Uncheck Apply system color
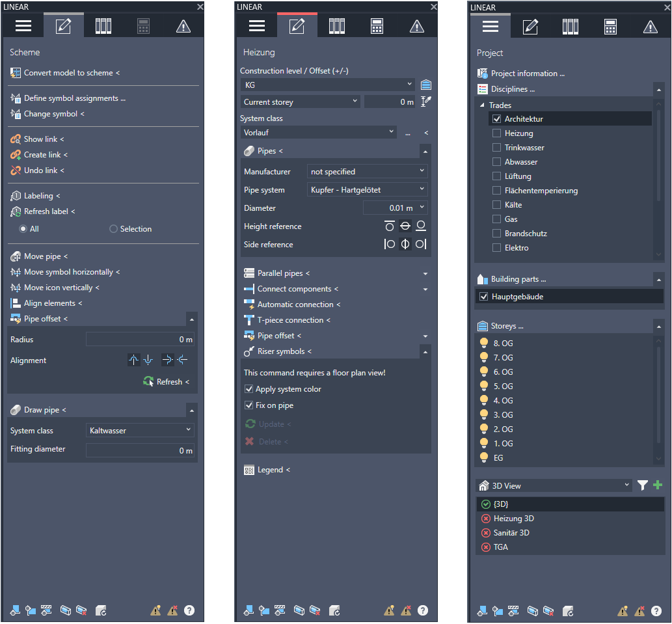 click(249, 389)
